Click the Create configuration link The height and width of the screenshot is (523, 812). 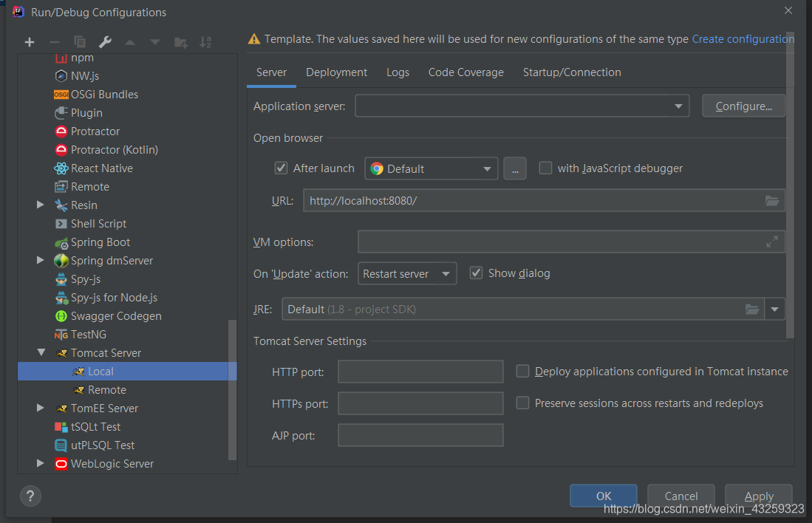(743, 39)
